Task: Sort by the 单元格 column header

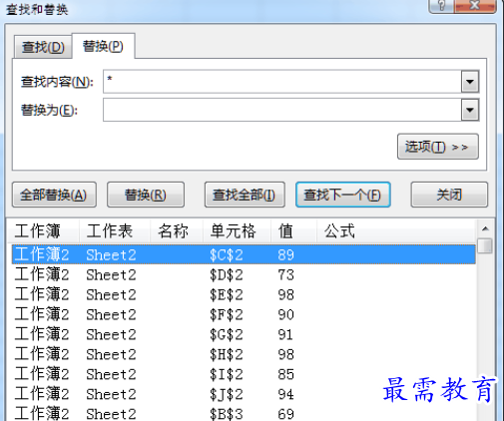Action: 237,231
